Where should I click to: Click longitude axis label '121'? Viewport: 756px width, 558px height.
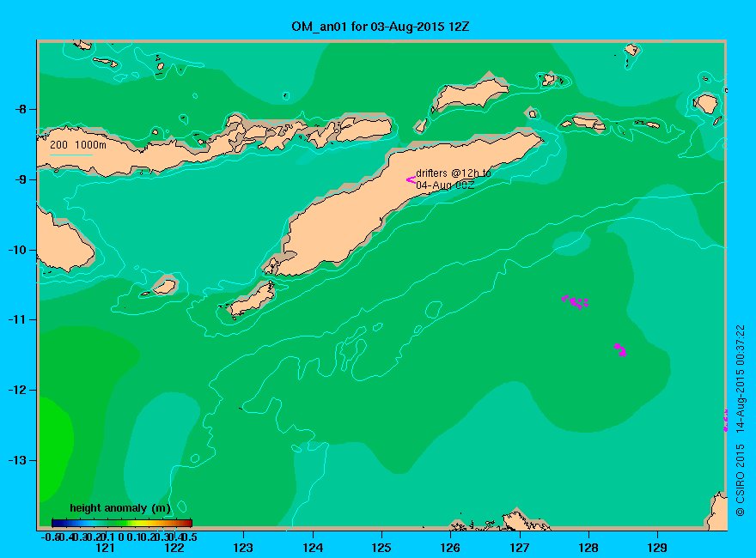pos(105,548)
